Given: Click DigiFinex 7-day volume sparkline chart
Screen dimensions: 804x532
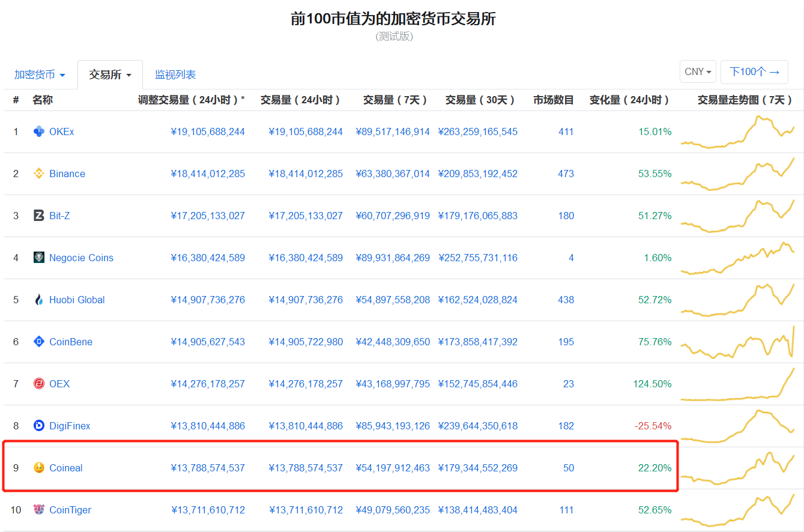Looking at the screenshot, I should pyautogui.click(x=738, y=426).
